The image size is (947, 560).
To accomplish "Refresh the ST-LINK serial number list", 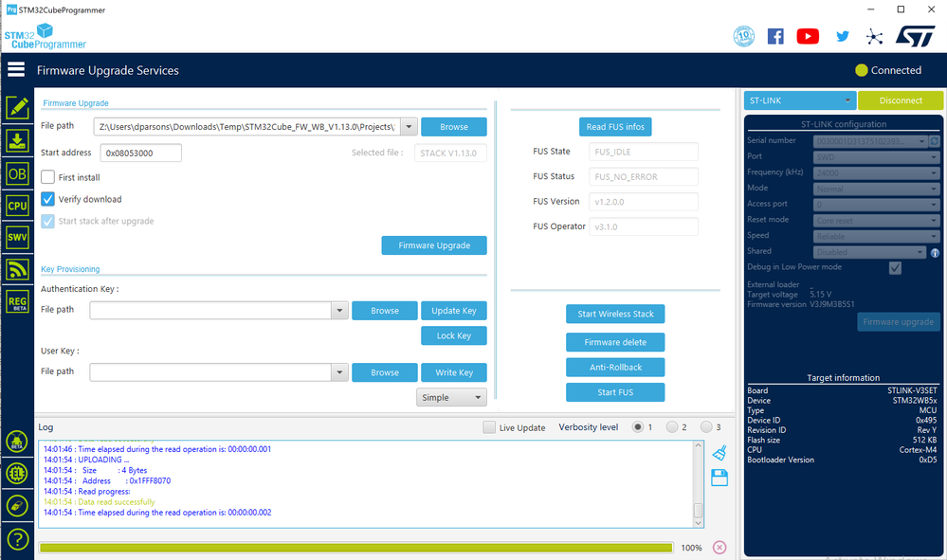I will click(935, 141).
